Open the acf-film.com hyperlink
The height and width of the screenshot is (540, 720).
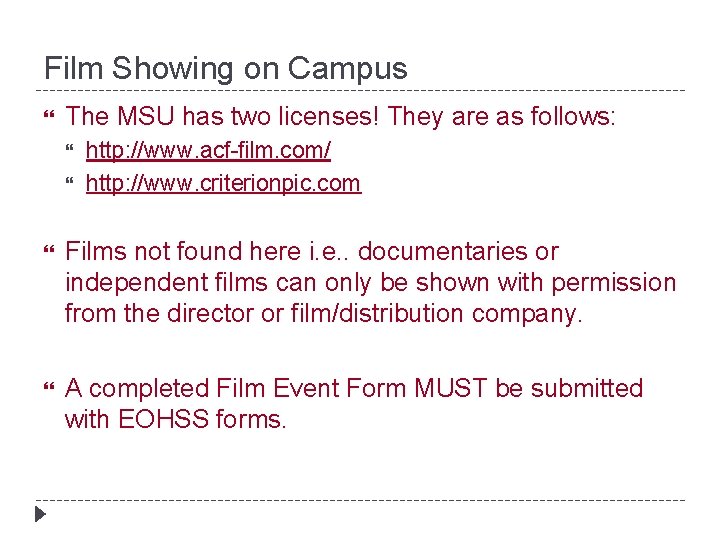pos(208,150)
